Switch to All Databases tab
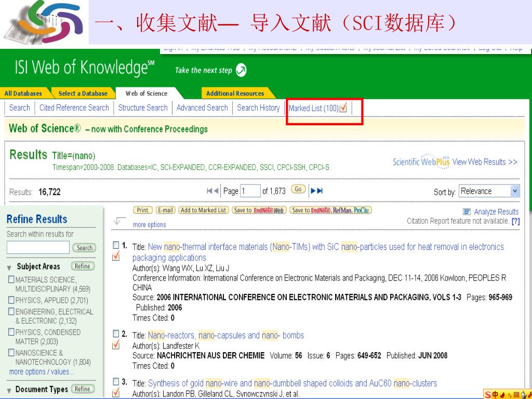 [23, 94]
